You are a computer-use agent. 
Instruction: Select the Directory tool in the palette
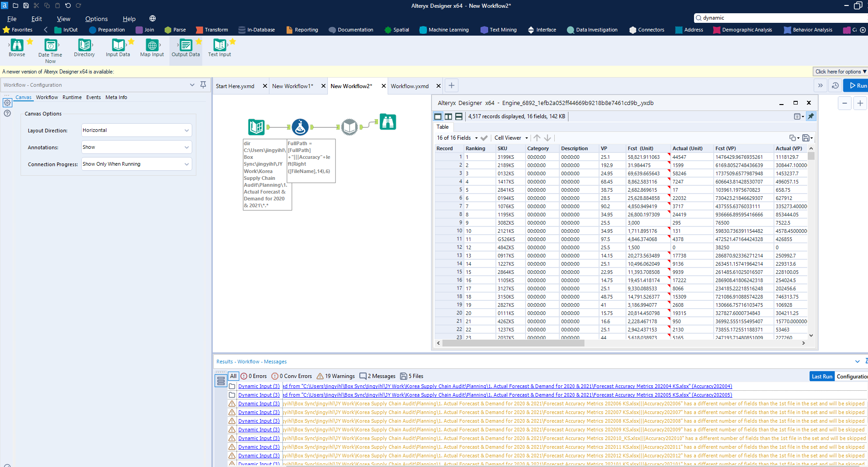(x=84, y=46)
